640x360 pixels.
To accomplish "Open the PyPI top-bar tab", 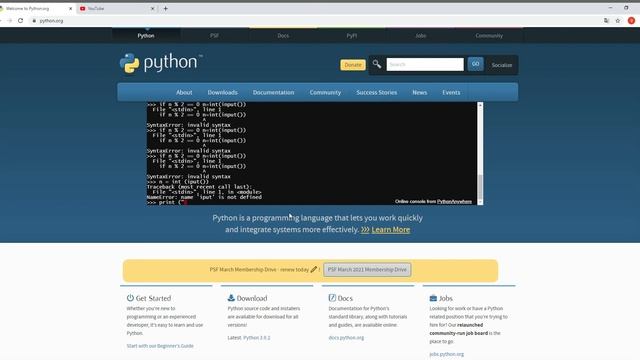I will click(351, 36).
